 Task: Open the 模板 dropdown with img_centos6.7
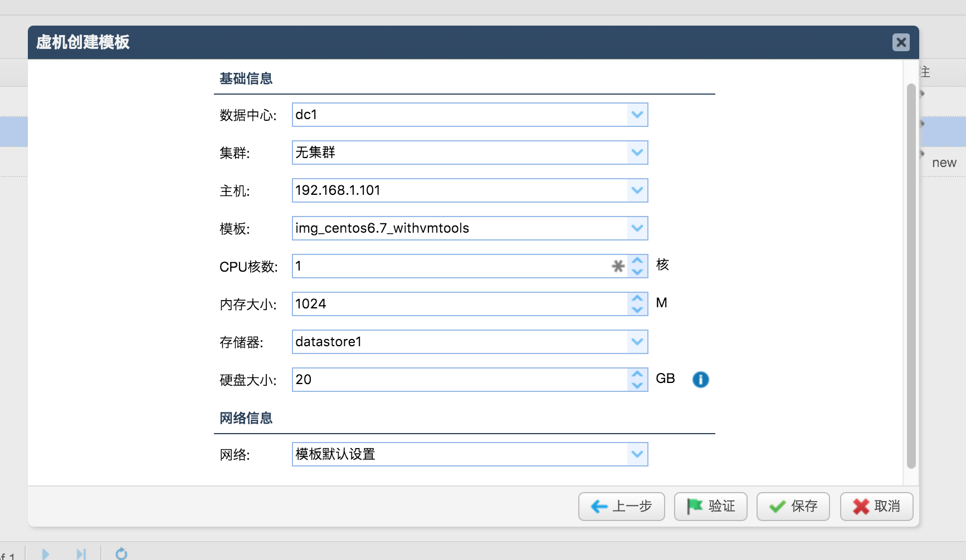pos(637,228)
